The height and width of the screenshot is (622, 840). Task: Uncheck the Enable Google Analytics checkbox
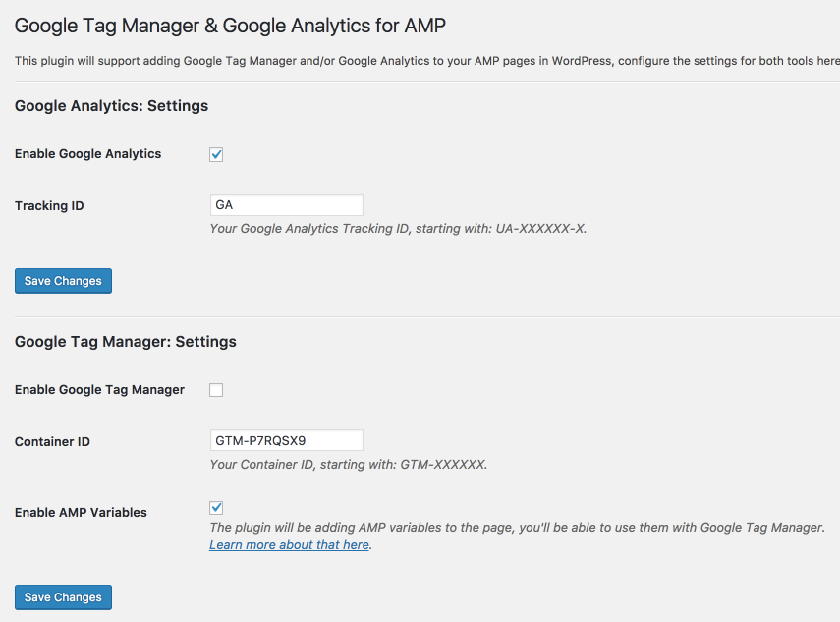[216, 155]
